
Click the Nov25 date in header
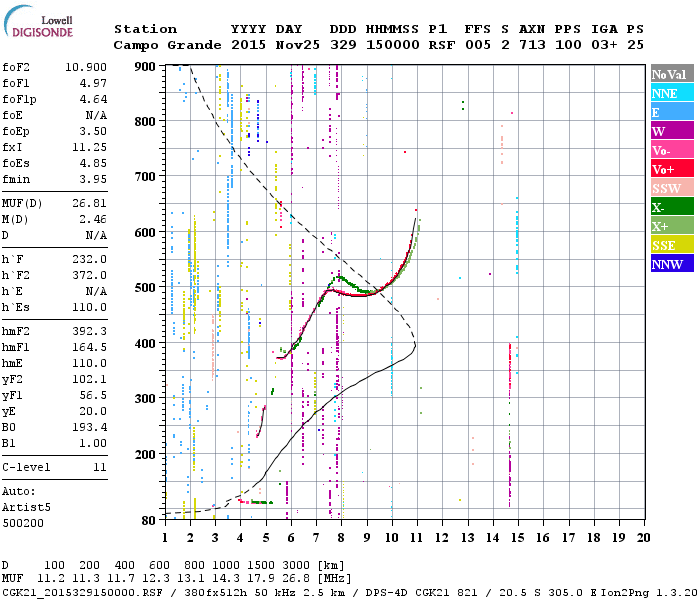298,45
